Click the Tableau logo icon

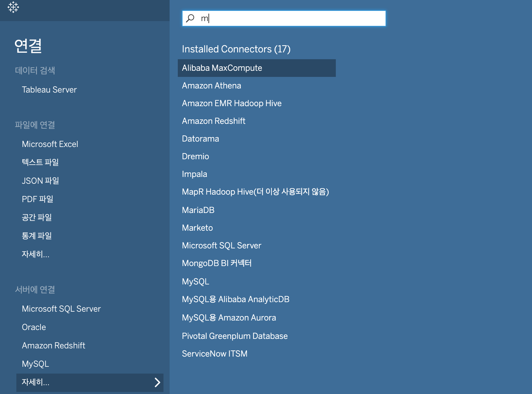tap(13, 7)
